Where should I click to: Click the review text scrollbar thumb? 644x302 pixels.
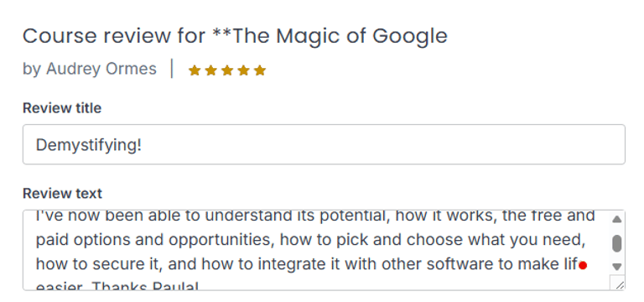[x=616, y=243]
